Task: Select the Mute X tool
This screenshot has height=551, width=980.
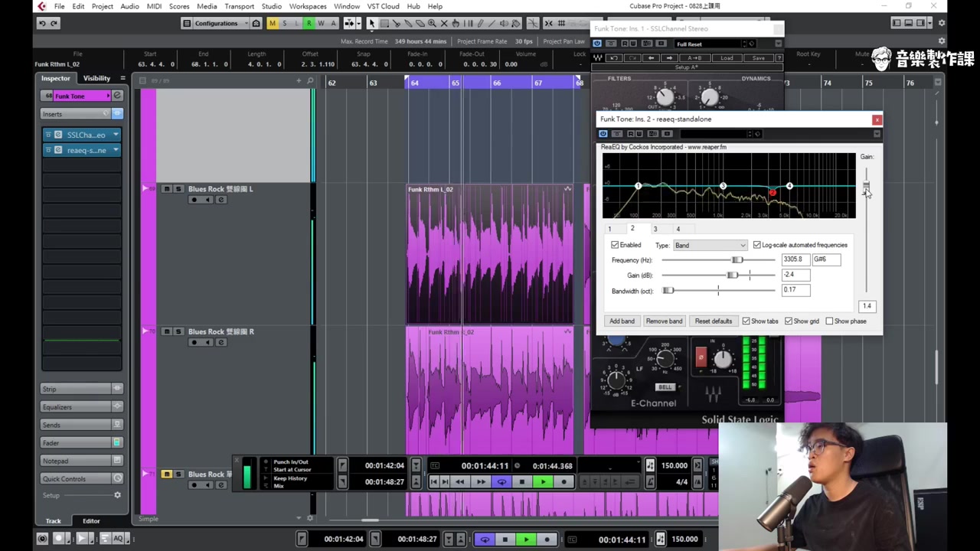Action: (x=443, y=23)
